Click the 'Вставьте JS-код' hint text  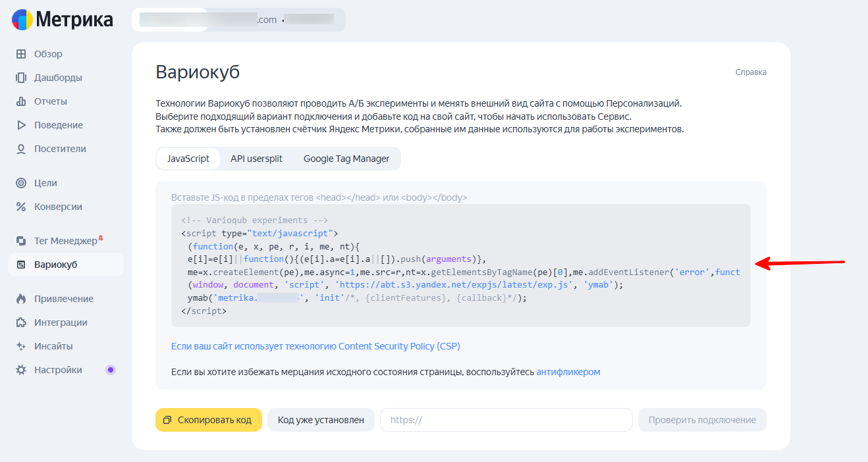(x=319, y=197)
